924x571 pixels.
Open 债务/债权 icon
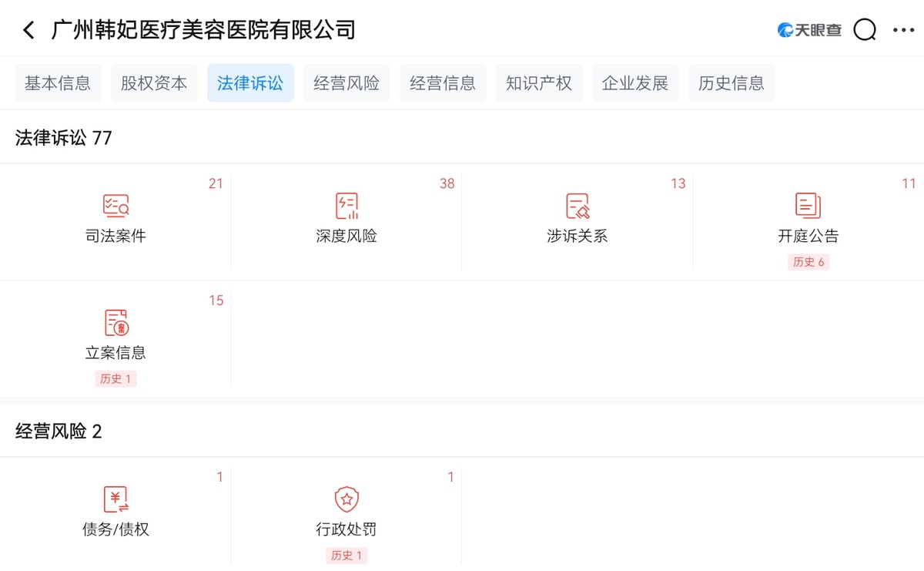[x=115, y=499]
